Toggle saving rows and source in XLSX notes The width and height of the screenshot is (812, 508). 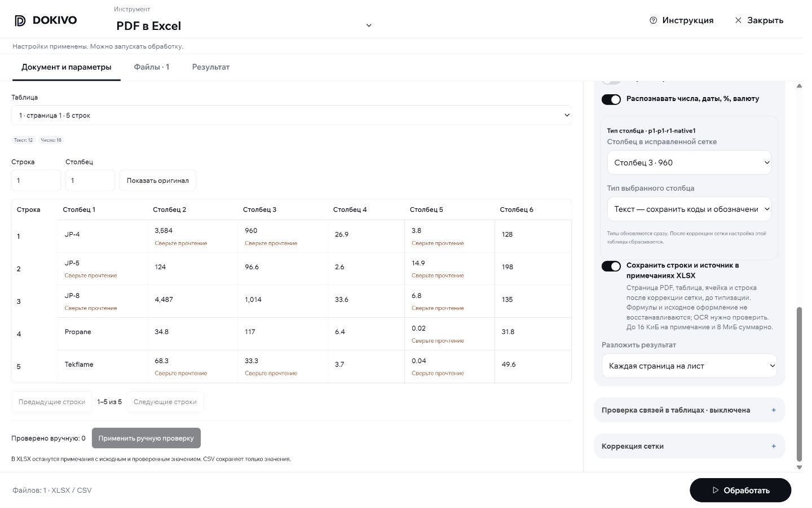(611, 266)
